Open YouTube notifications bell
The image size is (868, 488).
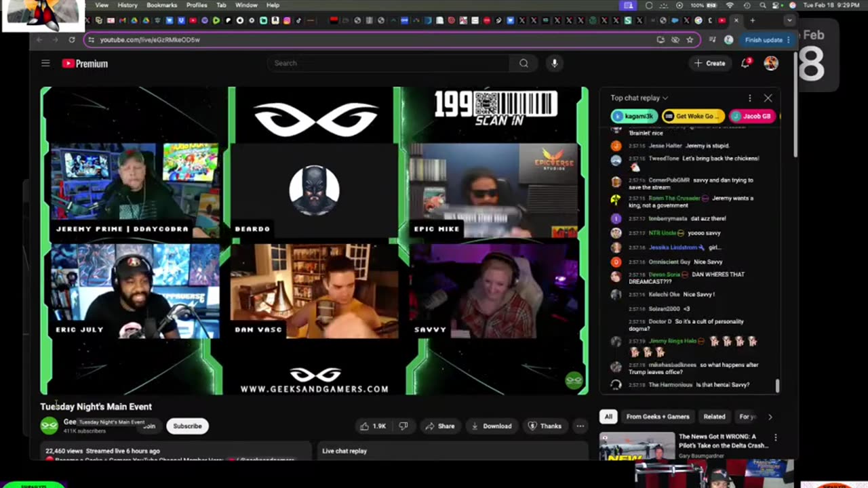tap(745, 63)
